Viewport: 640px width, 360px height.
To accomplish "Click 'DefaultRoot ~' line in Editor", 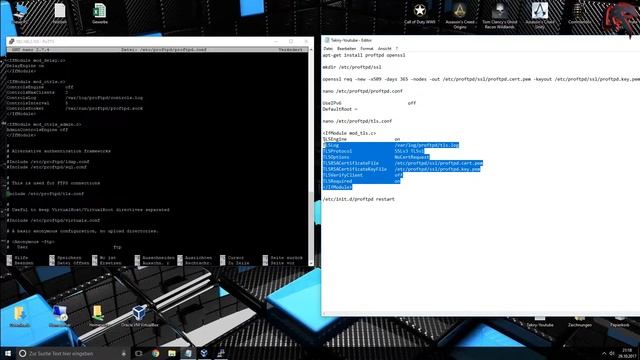I will point(340,109).
